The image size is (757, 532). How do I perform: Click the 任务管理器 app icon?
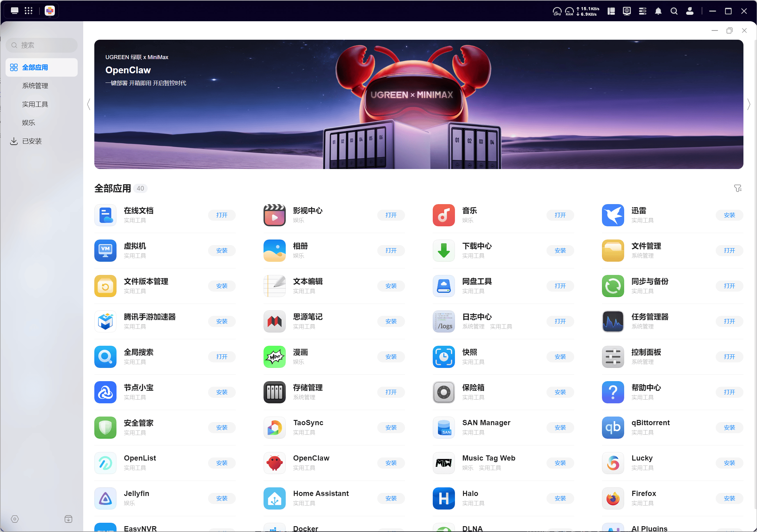[612, 321]
